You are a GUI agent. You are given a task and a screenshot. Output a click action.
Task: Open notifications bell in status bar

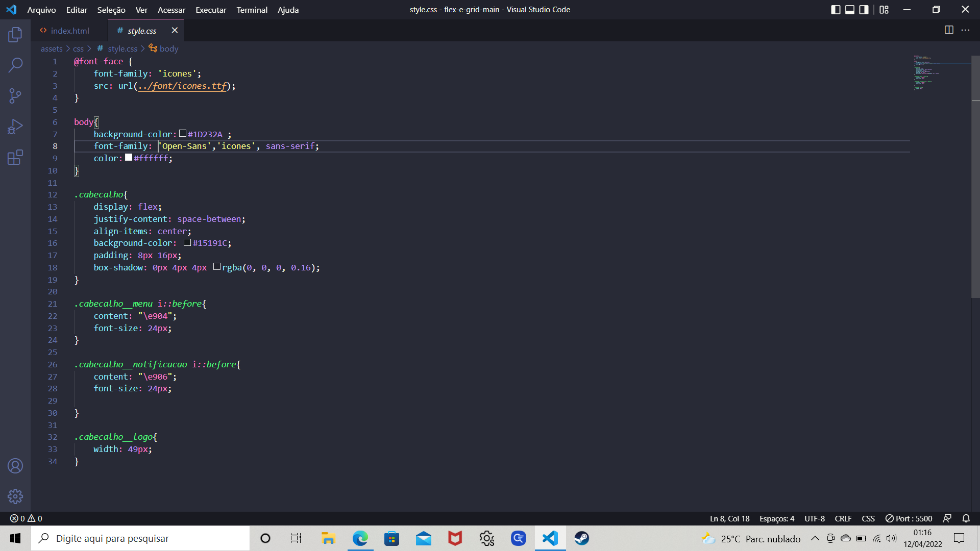tap(966, 518)
